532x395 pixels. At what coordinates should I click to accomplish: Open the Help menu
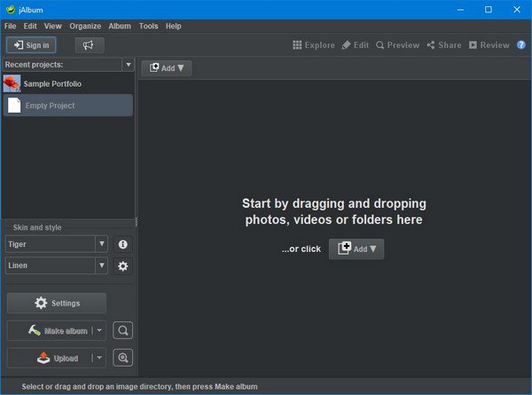point(174,26)
